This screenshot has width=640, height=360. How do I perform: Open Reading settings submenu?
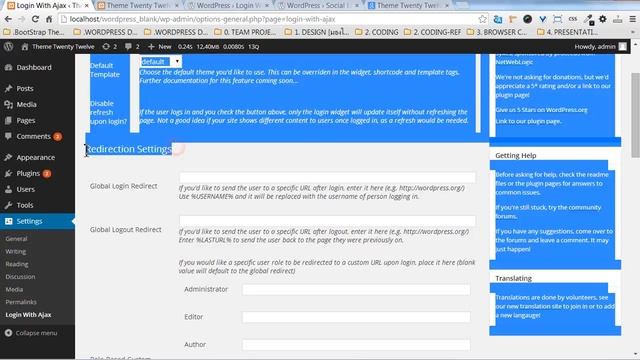click(17, 264)
